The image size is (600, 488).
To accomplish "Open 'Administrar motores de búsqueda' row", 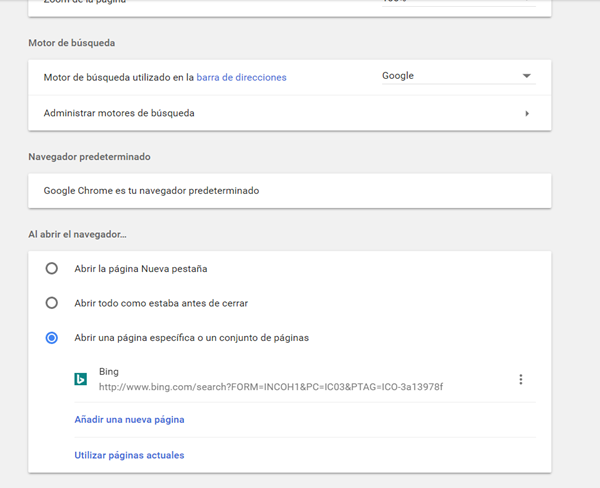I will tap(120, 113).
